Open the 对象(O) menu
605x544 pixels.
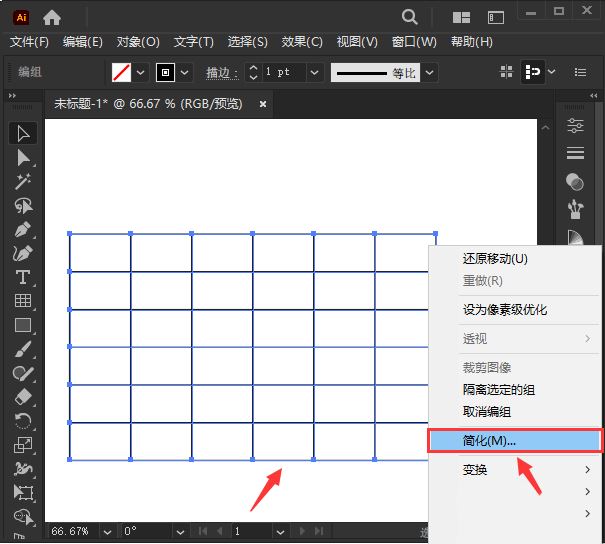click(x=138, y=42)
